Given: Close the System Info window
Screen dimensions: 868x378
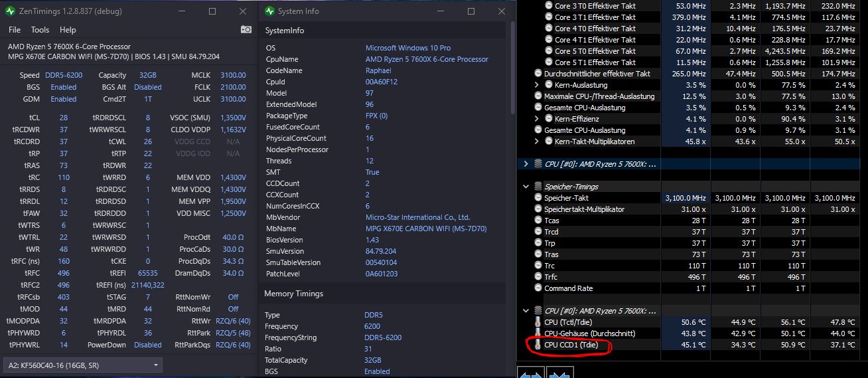Looking at the screenshot, I should point(500,11).
